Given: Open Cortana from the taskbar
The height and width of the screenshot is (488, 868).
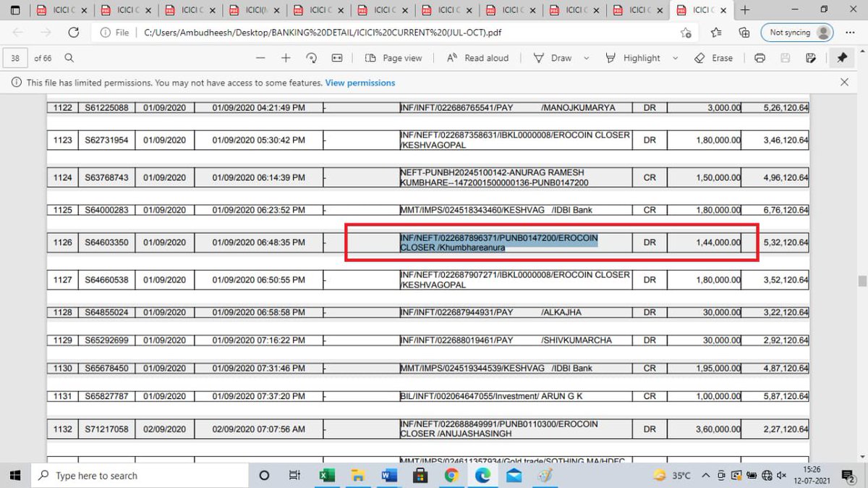Looking at the screenshot, I should pos(263,476).
